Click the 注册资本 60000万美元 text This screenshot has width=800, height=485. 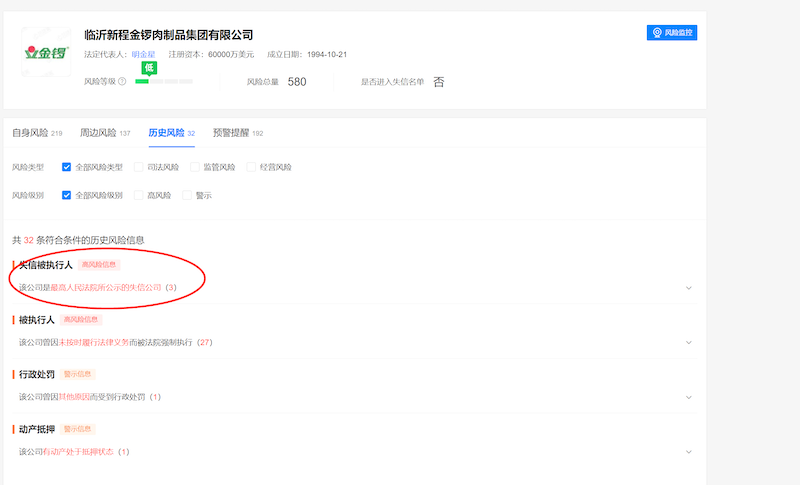211,54
